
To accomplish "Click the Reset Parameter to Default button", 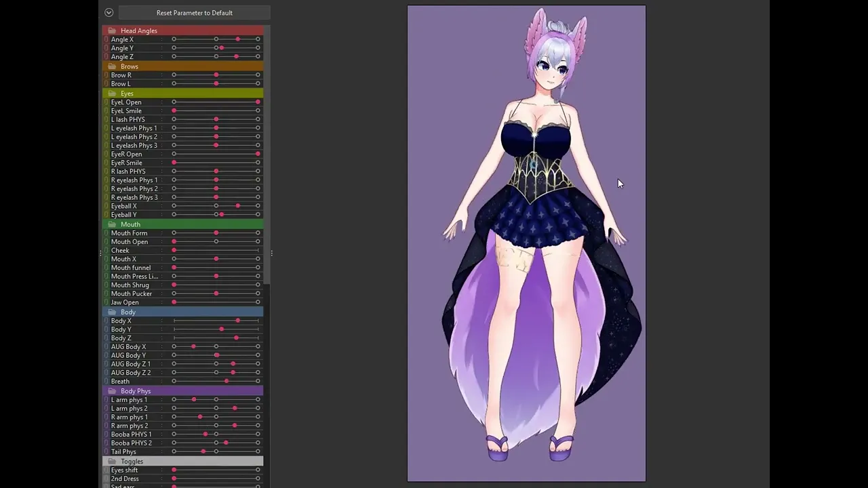I will 194,13.
